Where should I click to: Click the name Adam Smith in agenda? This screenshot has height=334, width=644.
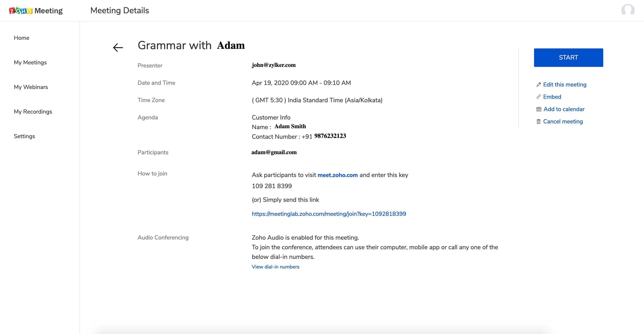coord(290,126)
